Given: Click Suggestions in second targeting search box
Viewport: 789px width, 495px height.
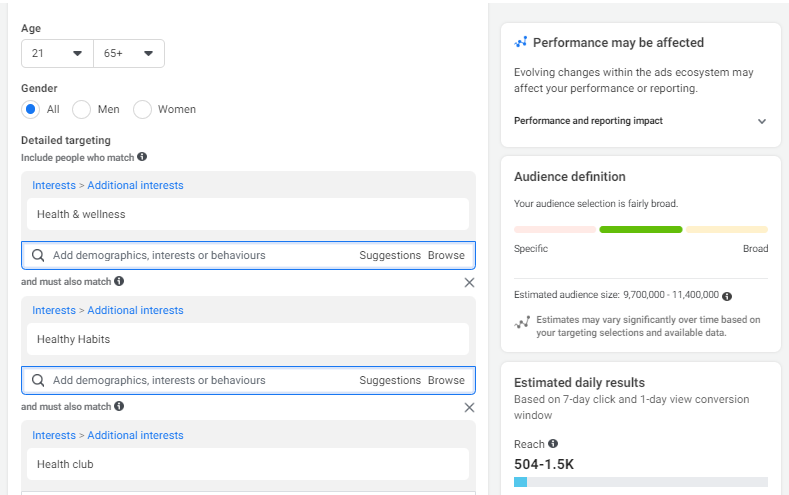Looking at the screenshot, I should click(x=390, y=381).
